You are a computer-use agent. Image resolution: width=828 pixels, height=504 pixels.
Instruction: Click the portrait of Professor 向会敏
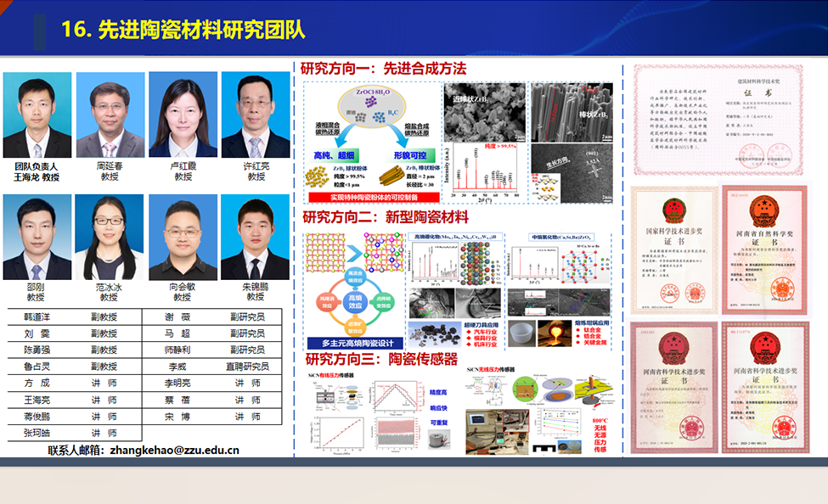[x=183, y=237]
